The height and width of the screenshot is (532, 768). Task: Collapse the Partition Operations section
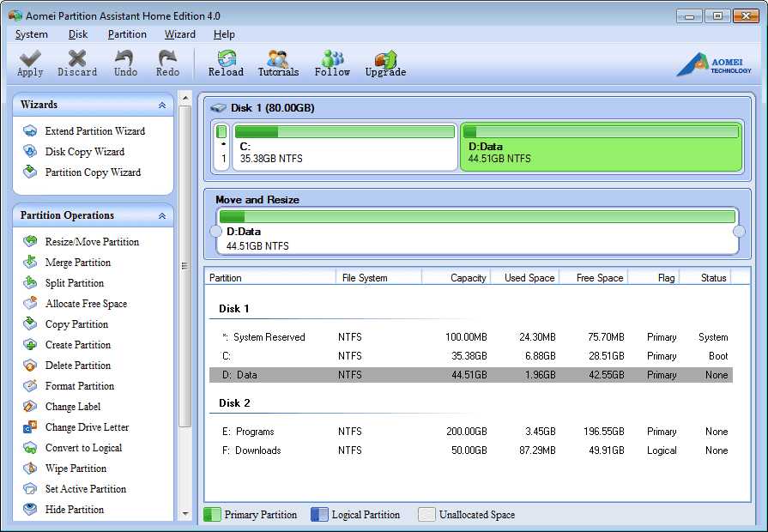(162, 216)
